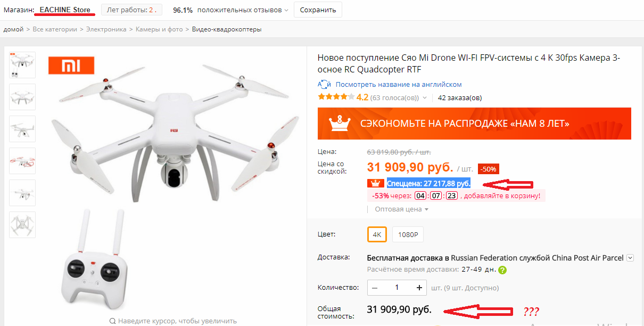The height and width of the screenshot is (326, 644).
Task: Decrease quantity with the minus button
Action: click(375, 288)
